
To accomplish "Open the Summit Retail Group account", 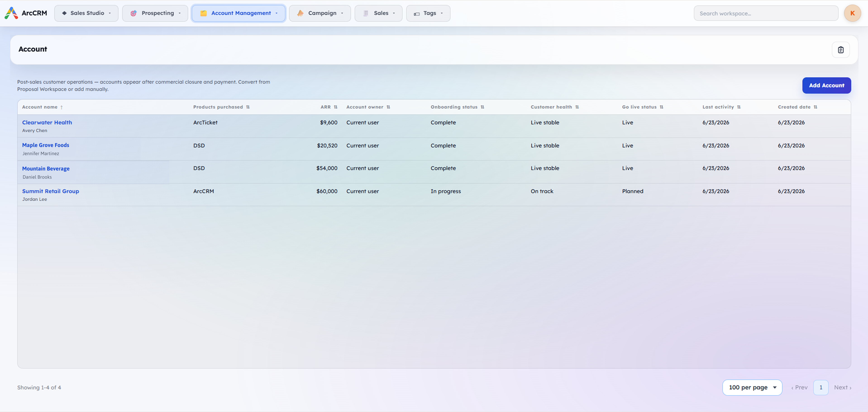I will pos(50,191).
